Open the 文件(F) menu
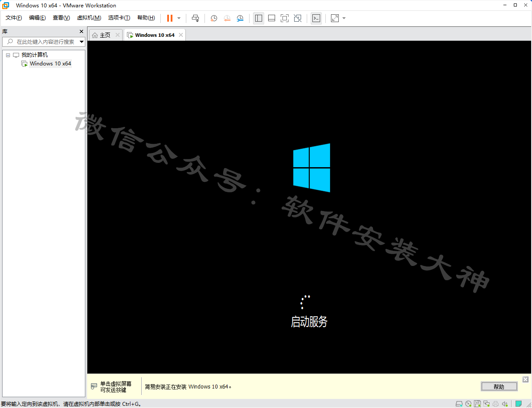The height and width of the screenshot is (408, 532). pyautogui.click(x=14, y=18)
